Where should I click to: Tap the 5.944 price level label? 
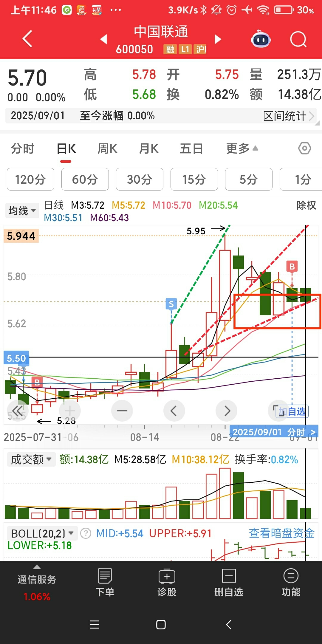click(21, 236)
